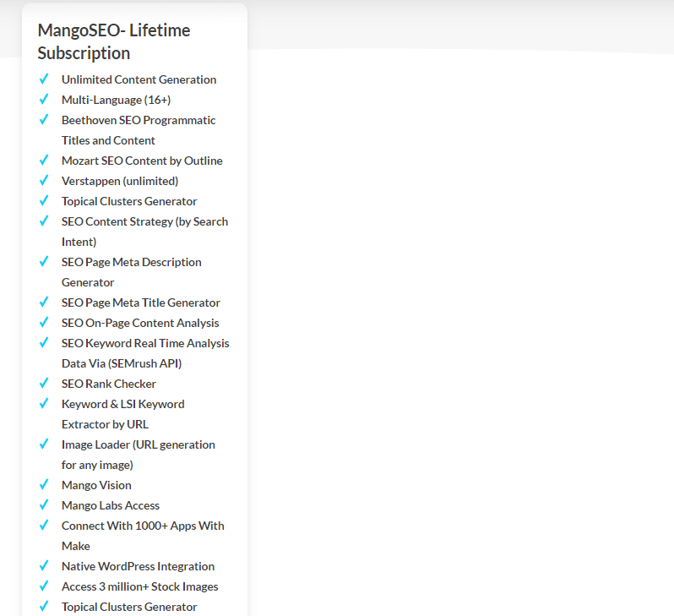Click checkmark beside SEO Content Strategy
The image size is (674, 616).
(44, 221)
